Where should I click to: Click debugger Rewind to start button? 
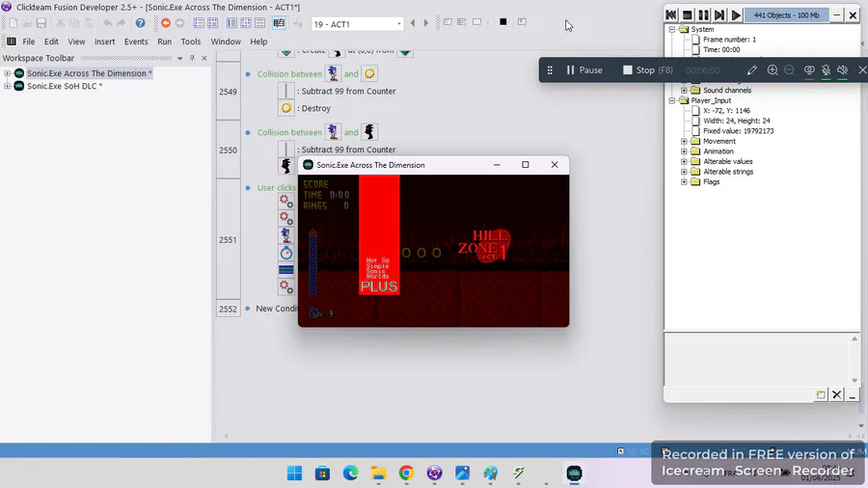tap(671, 14)
